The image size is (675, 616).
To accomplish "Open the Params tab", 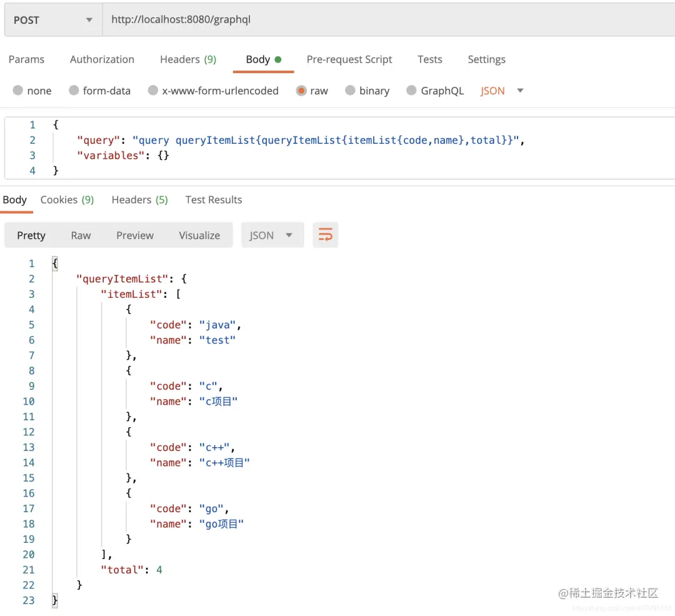I will pyautogui.click(x=27, y=59).
